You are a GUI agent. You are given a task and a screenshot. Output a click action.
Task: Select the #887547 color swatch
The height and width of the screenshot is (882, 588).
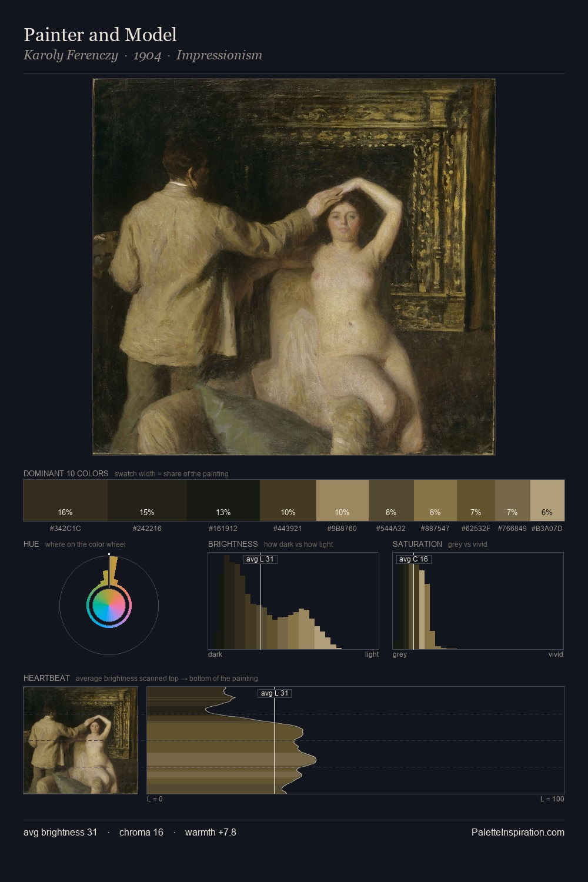tap(435, 500)
